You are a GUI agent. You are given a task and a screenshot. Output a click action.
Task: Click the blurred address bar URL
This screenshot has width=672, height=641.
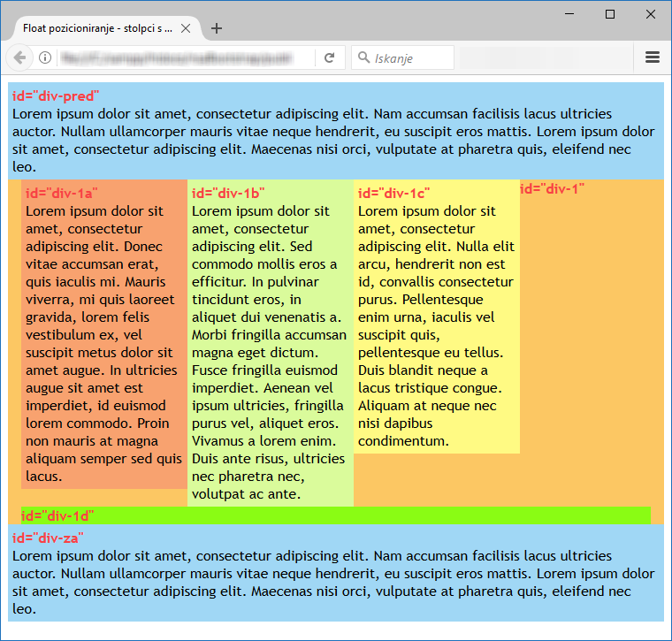177,57
